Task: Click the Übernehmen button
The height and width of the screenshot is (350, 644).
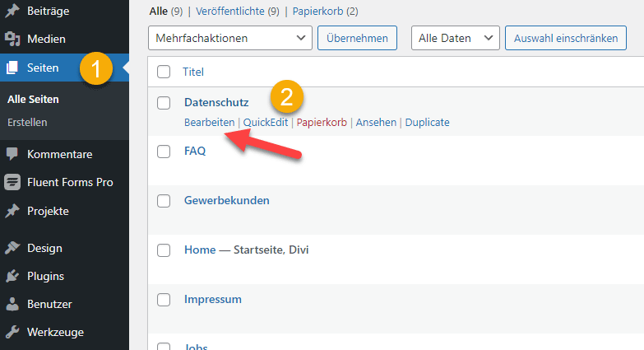Action: [357, 38]
